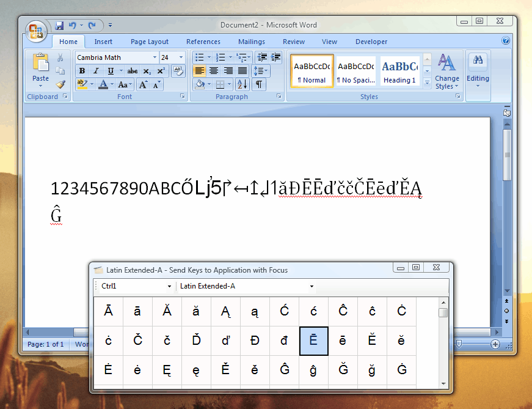532x409 pixels.
Task: Open the Latin Extended-A character set dropdown
Action: pos(312,286)
